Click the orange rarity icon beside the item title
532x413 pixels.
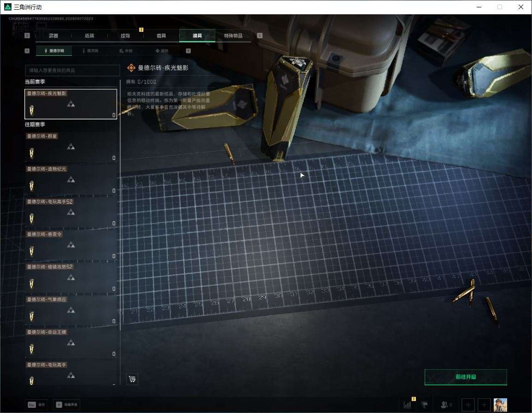coord(131,68)
